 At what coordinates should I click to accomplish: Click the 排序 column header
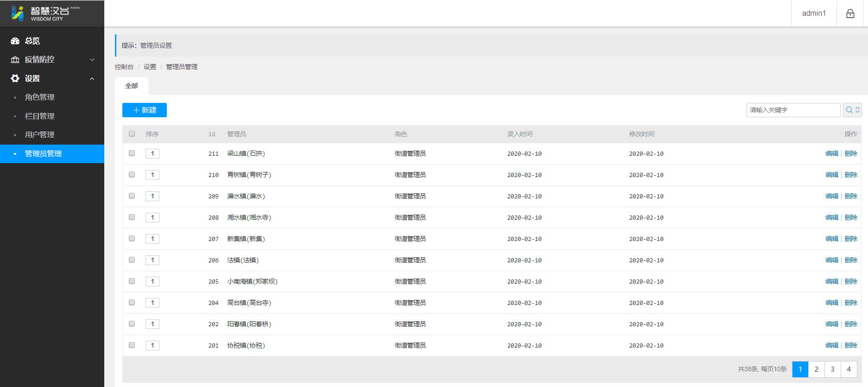[152, 134]
